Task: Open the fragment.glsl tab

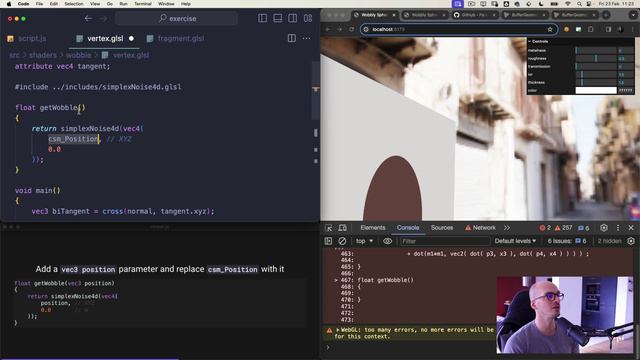Action: (176, 38)
